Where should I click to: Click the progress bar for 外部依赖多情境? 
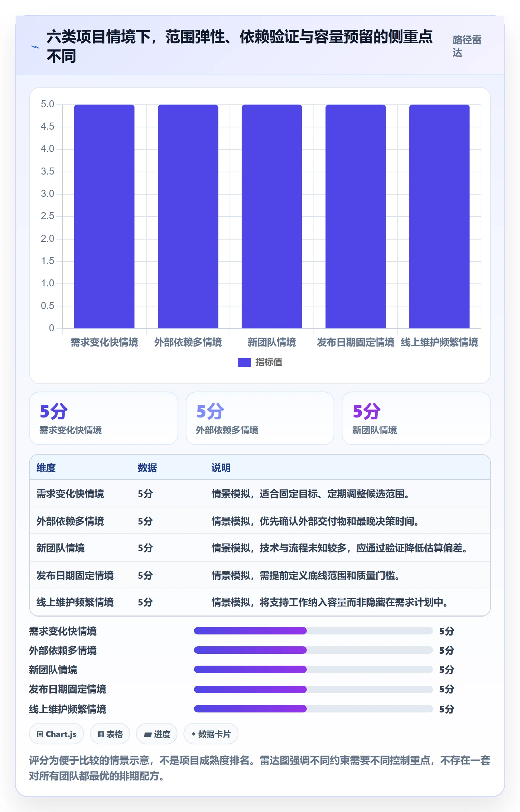point(313,650)
